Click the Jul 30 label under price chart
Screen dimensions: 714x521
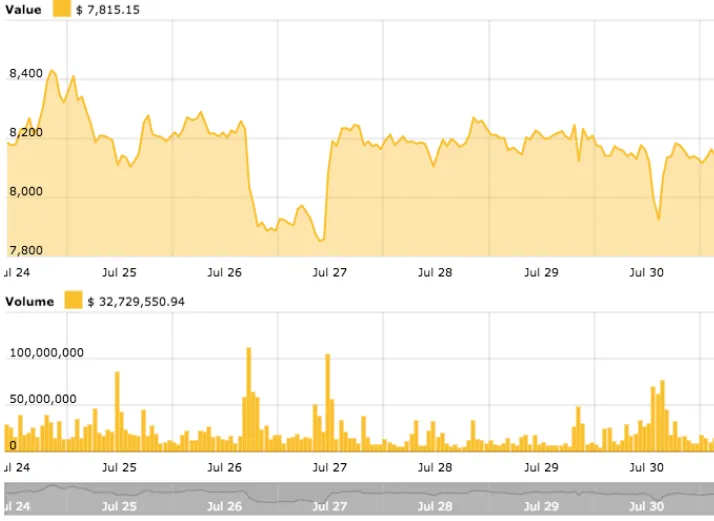(647, 272)
